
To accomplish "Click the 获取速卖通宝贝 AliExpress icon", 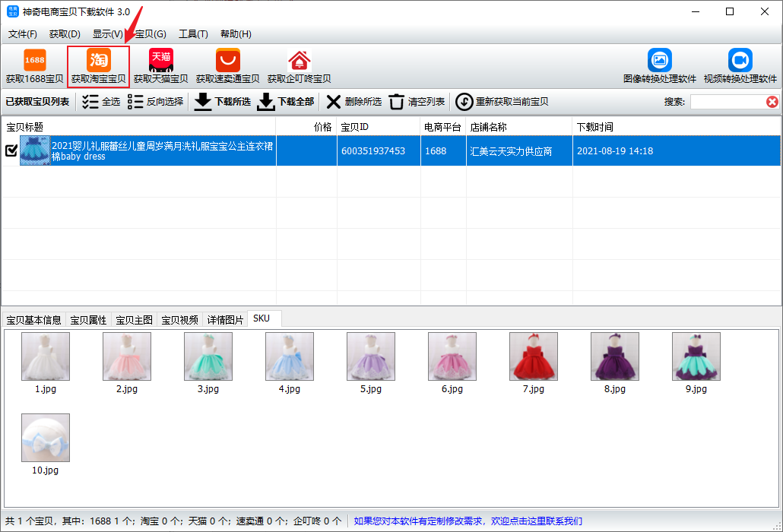I will point(227,61).
